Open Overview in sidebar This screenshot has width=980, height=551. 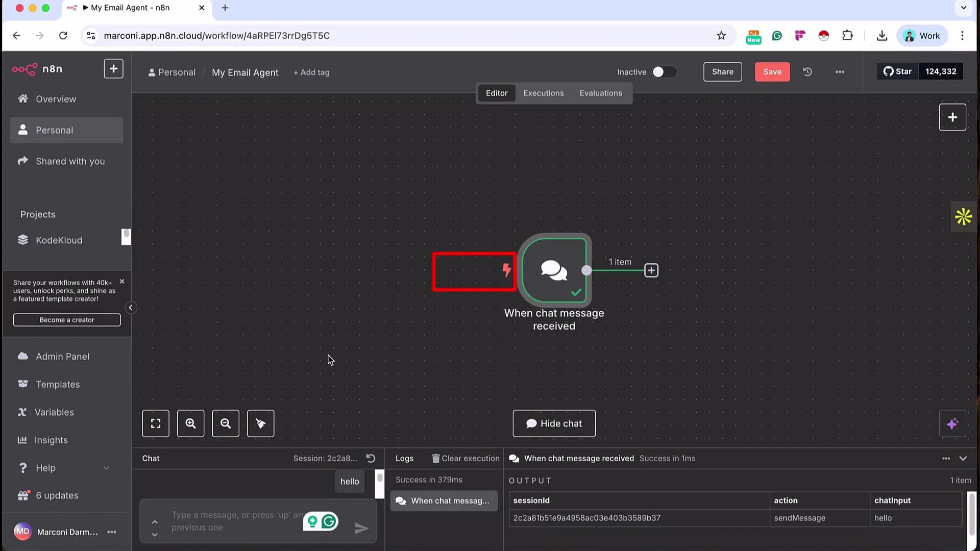[67, 99]
